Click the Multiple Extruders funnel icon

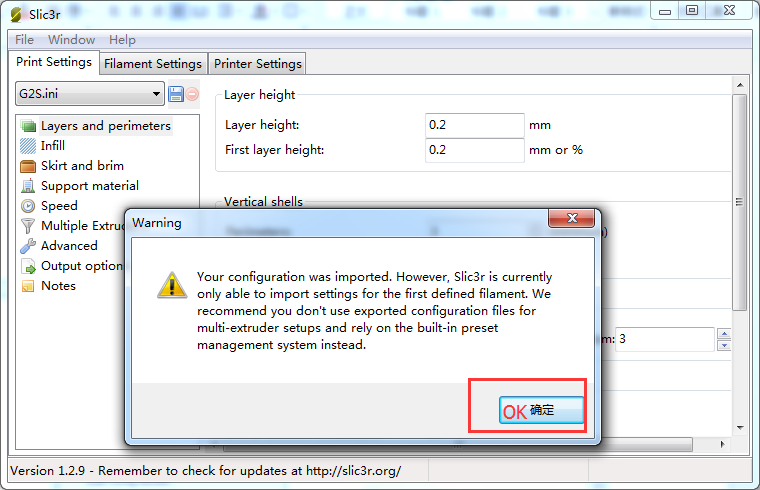point(28,226)
